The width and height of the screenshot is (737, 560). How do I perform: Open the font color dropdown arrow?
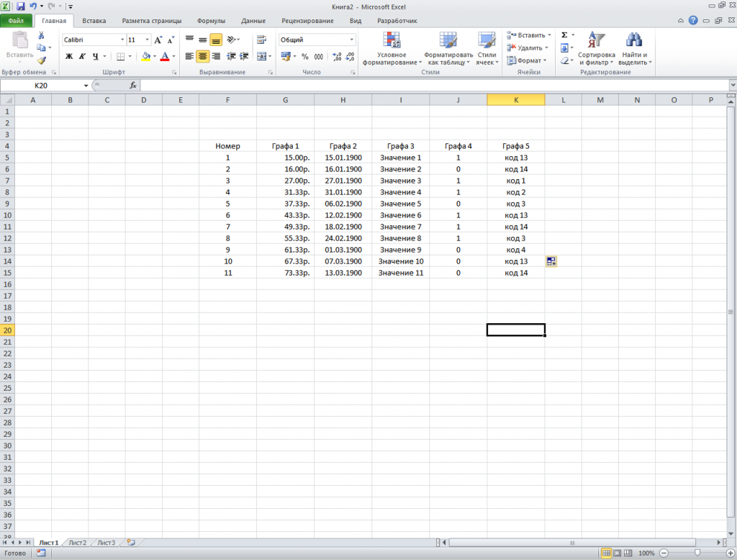(x=173, y=55)
